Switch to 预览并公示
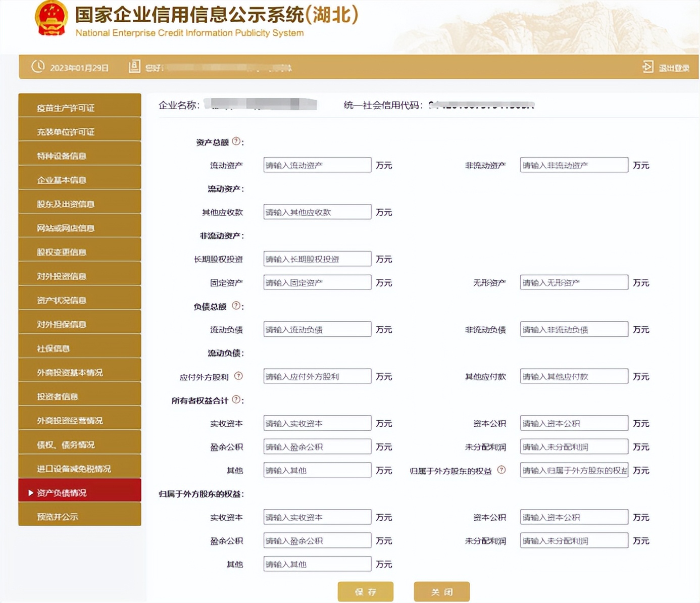The image size is (700, 603). (79, 516)
